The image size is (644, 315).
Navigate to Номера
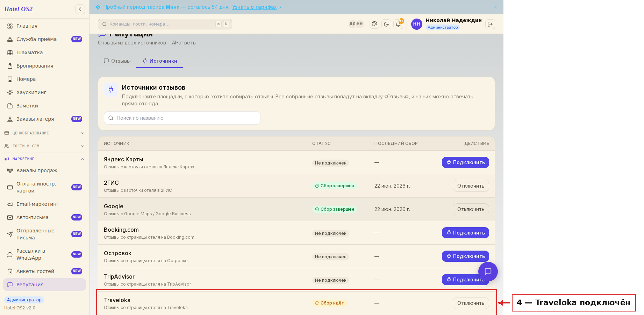coord(44,79)
